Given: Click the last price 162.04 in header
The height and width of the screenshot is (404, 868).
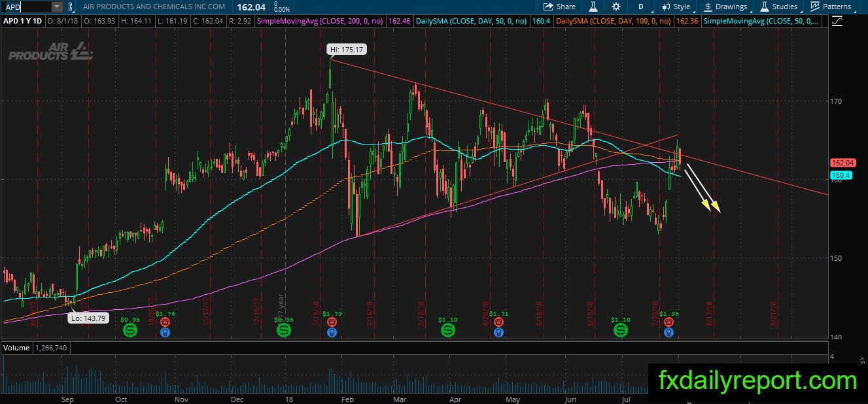Looking at the screenshot, I should pyautogui.click(x=251, y=7).
